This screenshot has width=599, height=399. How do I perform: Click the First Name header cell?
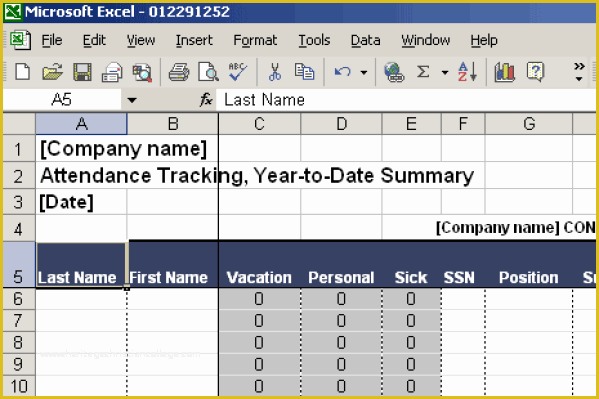coord(173,264)
